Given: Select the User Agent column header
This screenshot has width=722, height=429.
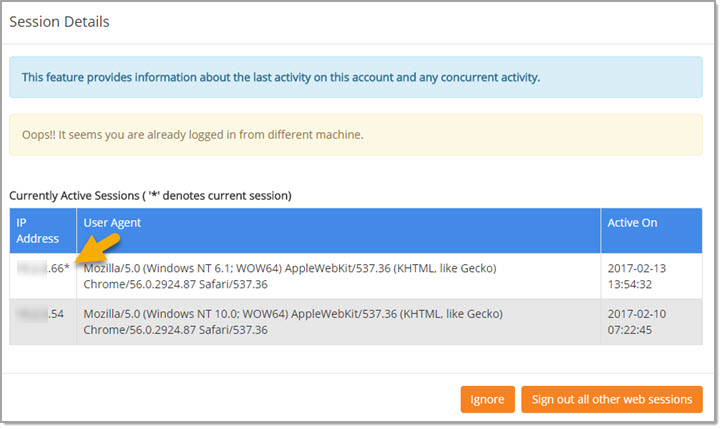Looking at the screenshot, I should coord(112,222).
